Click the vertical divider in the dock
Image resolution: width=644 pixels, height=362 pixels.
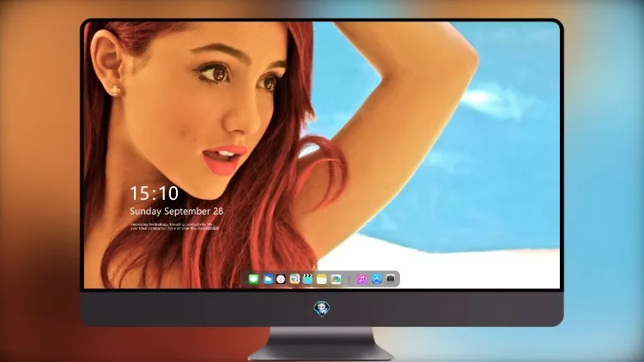[349, 280]
